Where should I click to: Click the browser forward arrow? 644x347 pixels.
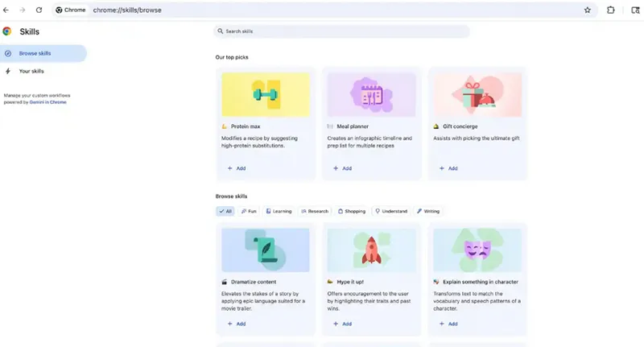pos(23,10)
